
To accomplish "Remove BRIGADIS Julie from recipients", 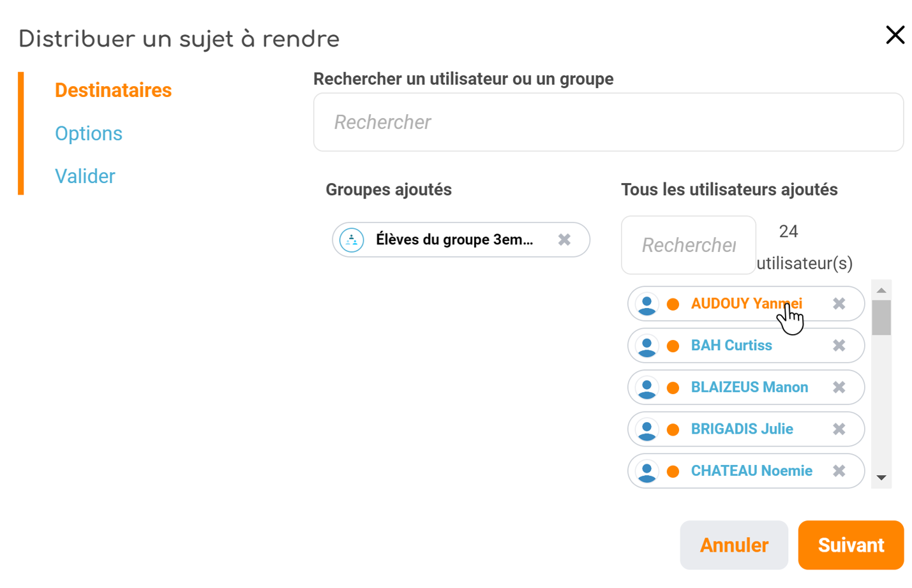I will coord(839,429).
